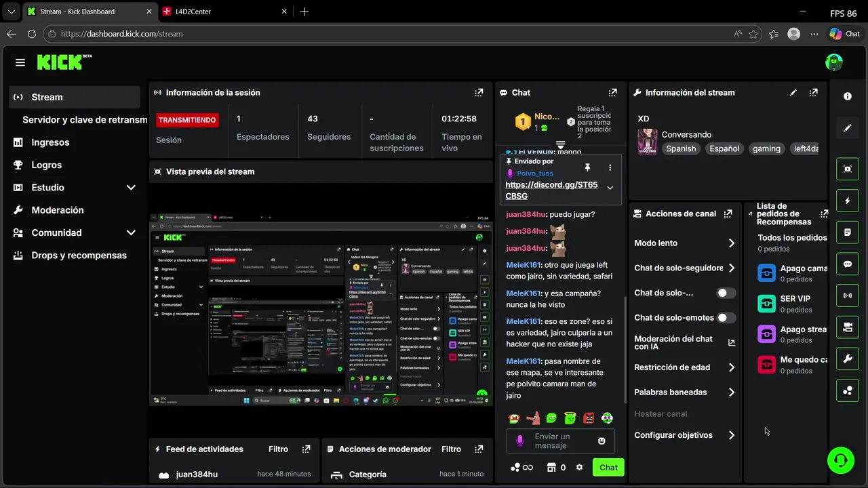Screen dimensions: 868x488
Task: Bookmark the page with the star icon
Action: tap(753, 34)
